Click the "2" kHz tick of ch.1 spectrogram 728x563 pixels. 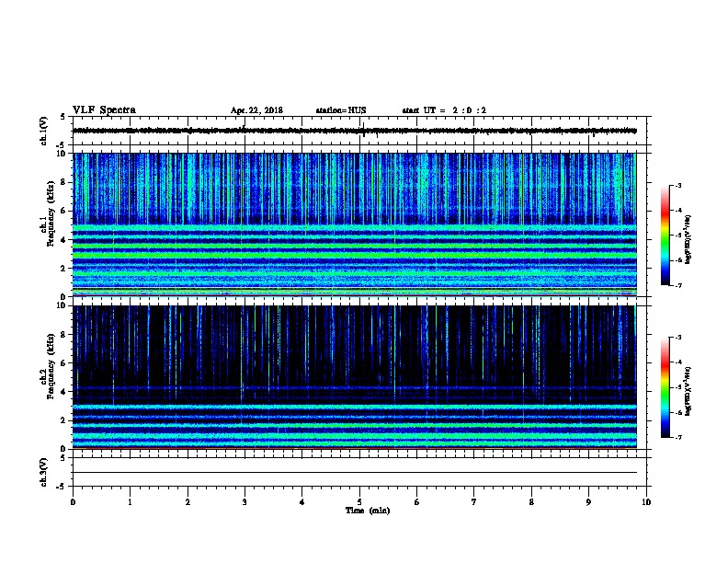(63, 268)
